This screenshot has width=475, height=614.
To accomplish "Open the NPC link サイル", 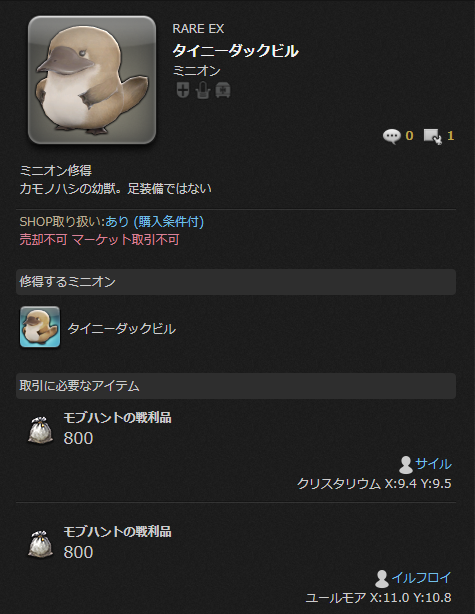I will tap(433, 464).
